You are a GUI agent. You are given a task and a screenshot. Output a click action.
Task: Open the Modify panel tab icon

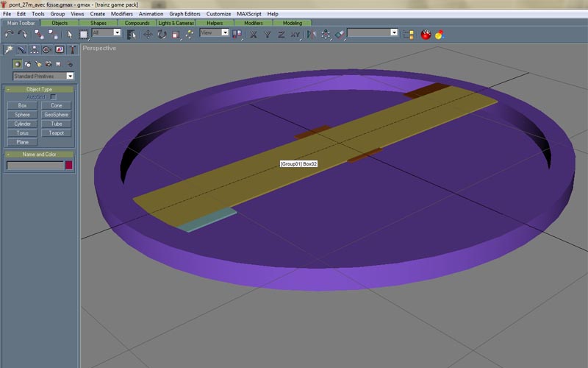coord(21,50)
